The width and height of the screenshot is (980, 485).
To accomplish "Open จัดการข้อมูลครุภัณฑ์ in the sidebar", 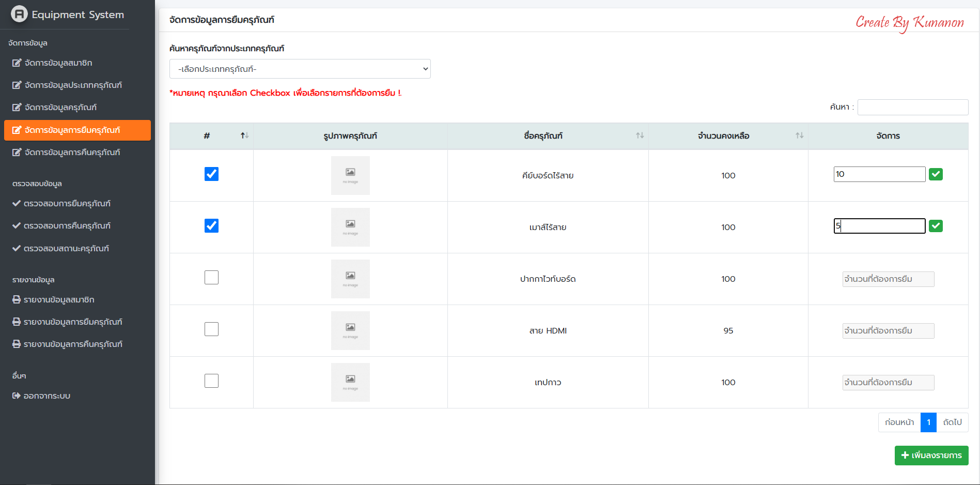I will coord(60,108).
